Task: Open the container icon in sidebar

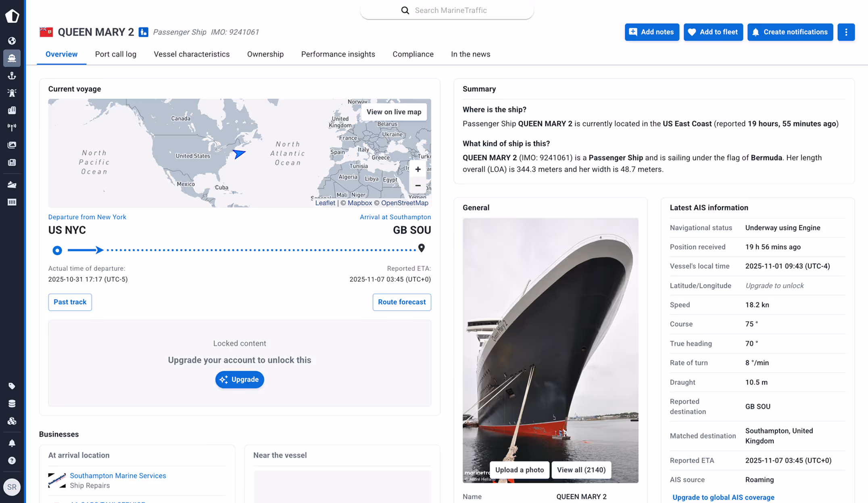Action: 12,202
